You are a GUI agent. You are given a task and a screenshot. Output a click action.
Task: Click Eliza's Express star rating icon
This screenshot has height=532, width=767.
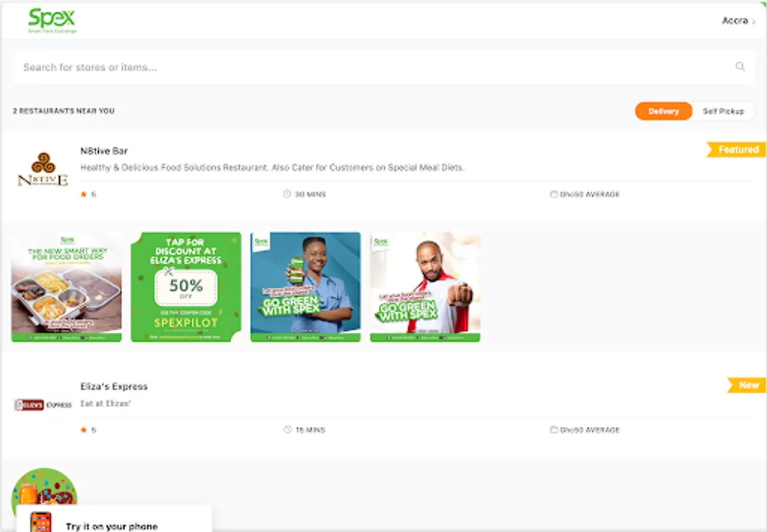(x=83, y=430)
